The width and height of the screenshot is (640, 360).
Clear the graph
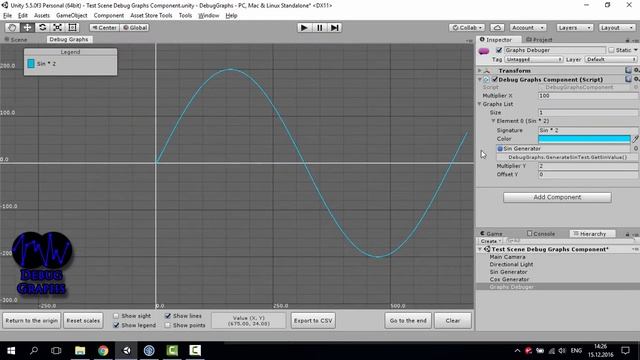tap(453, 320)
